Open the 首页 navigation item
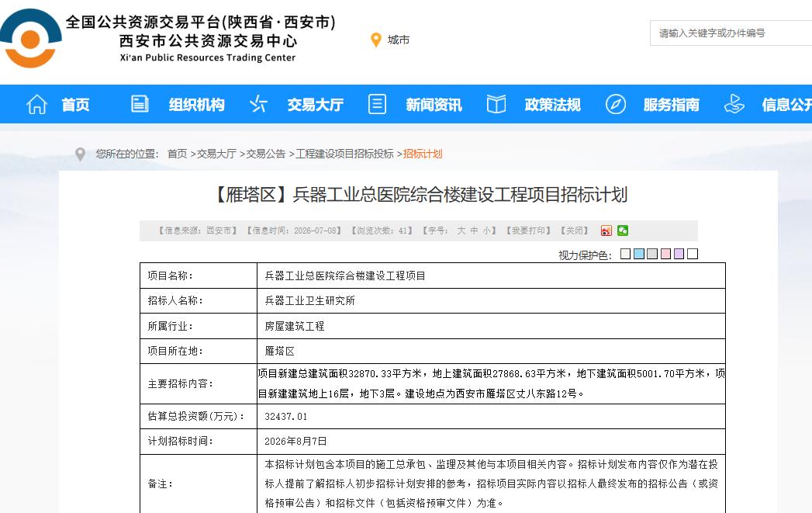Image resolution: width=812 pixels, height=513 pixels. tap(75, 105)
